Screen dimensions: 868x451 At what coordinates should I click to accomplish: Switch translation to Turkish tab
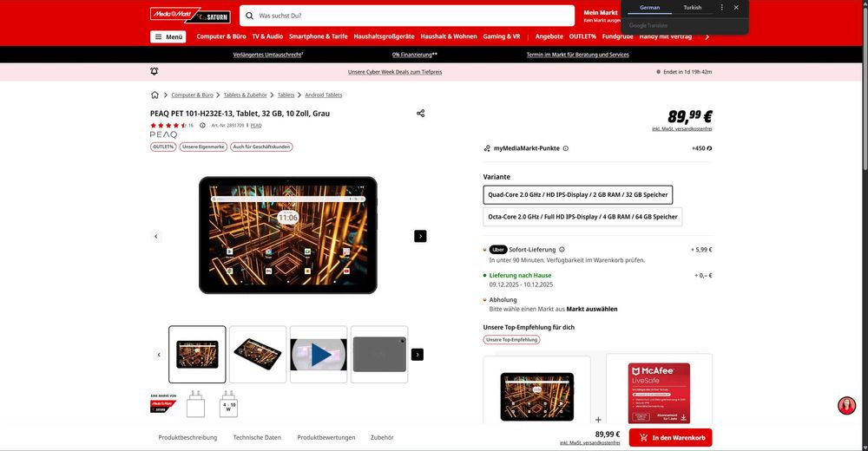tap(693, 8)
